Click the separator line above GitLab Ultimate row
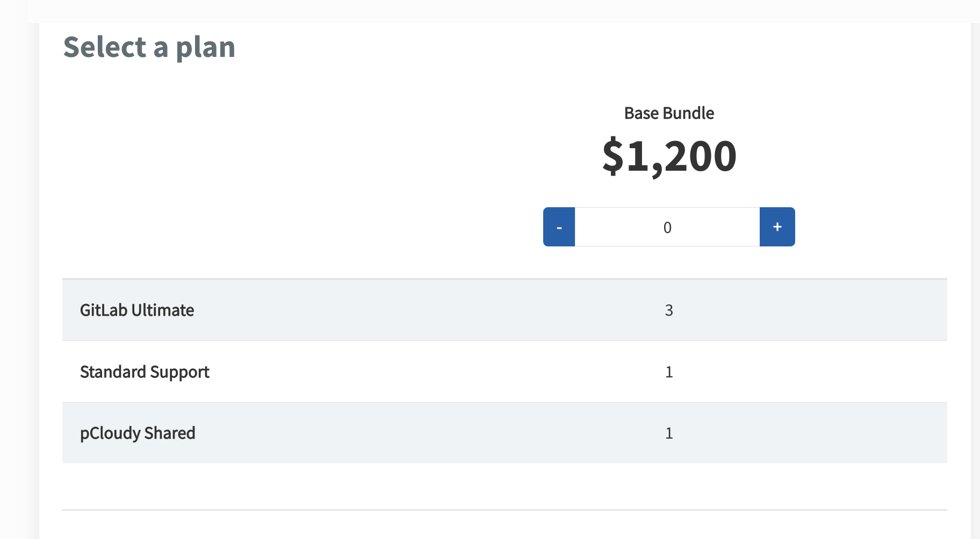 tap(505, 279)
